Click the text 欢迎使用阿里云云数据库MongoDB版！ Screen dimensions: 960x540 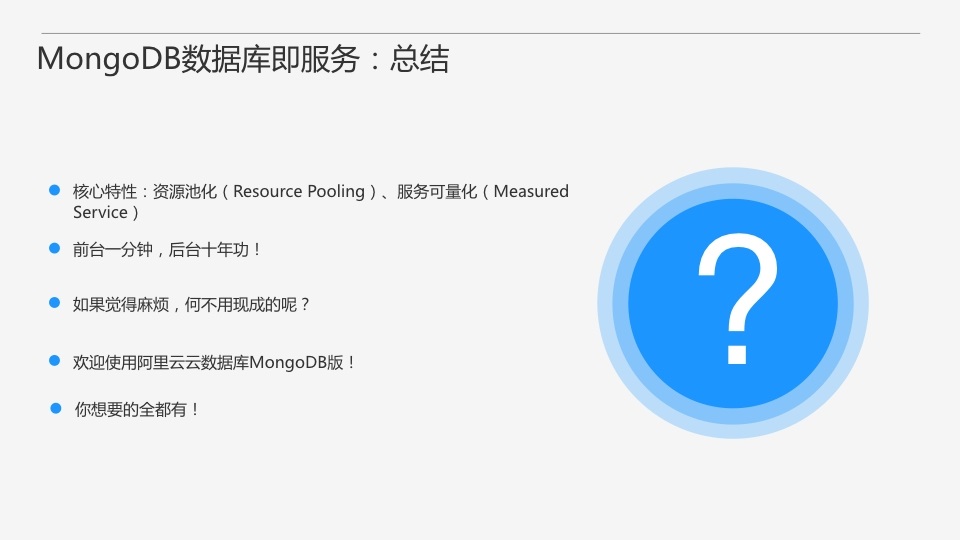pos(215,362)
